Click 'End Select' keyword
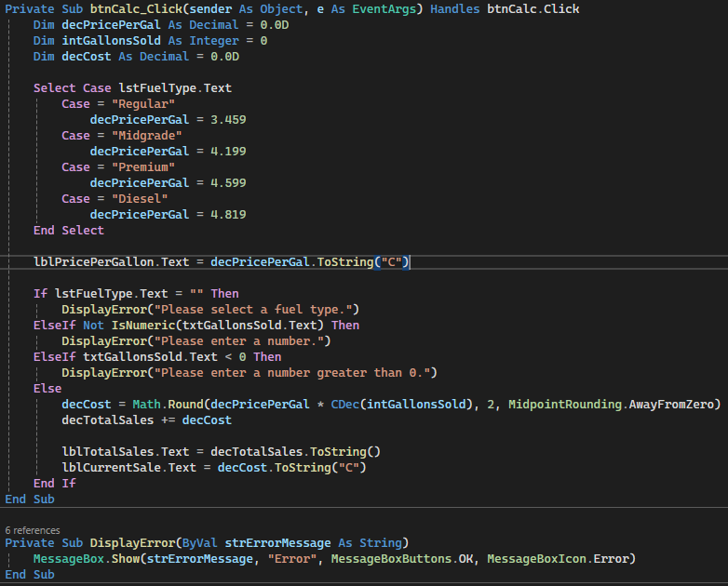Screen dimensions: 728x586 [69, 230]
